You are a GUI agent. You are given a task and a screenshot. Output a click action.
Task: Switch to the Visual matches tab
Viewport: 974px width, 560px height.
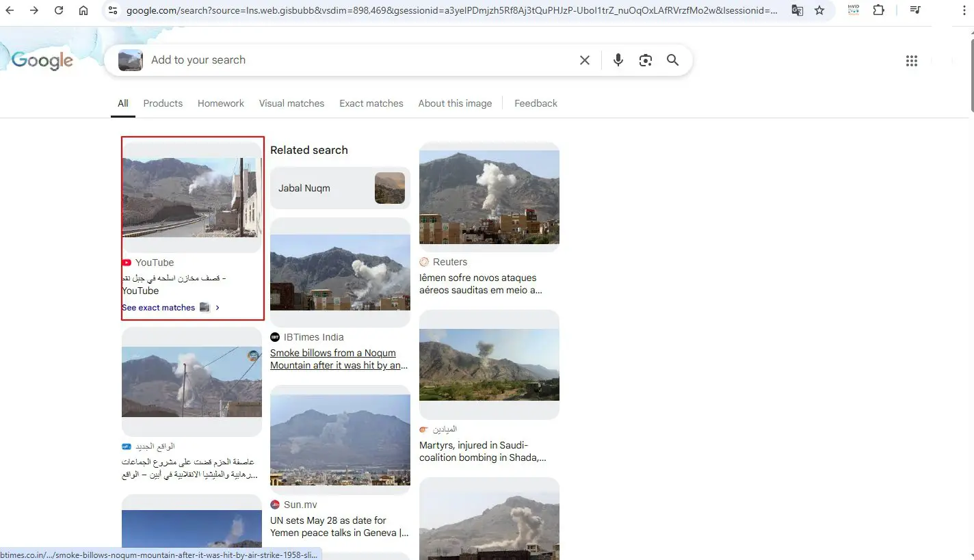[291, 103]
